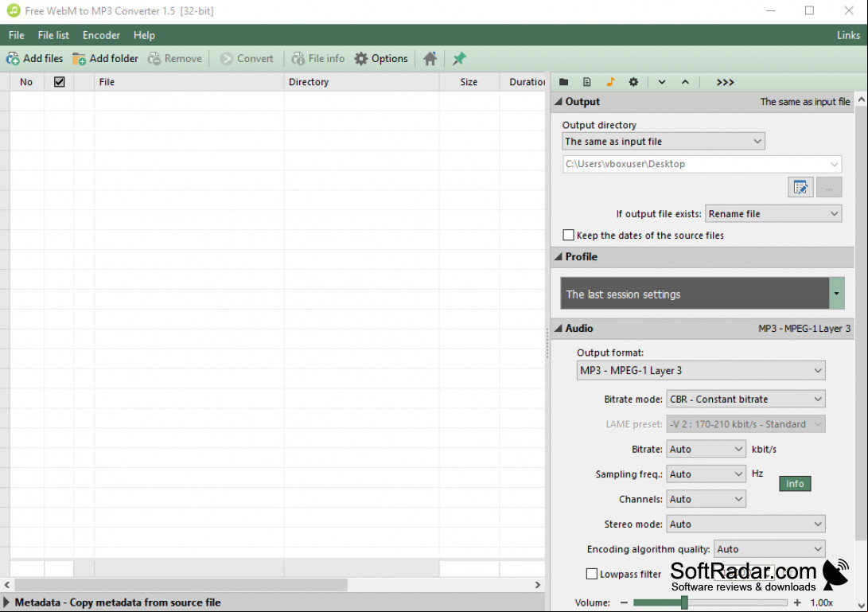Collapse the Audio section
The width and height of the screenshot is (868, 612).
(x=559, y=328)
